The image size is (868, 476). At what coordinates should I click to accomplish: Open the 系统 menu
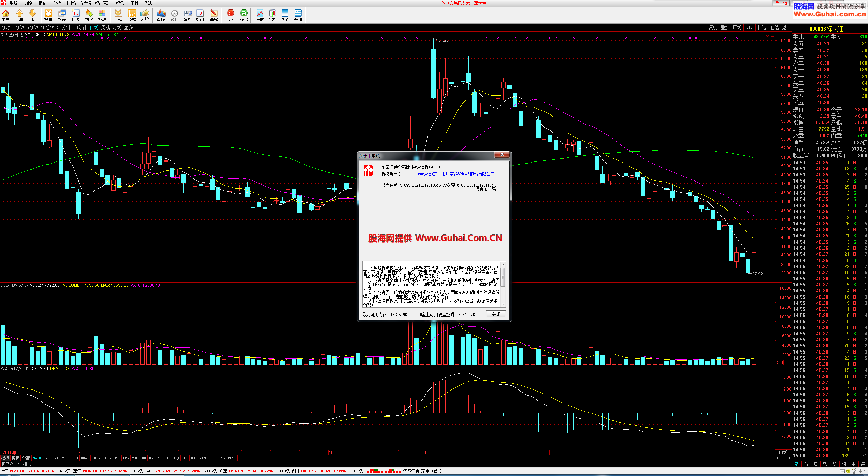[x=14, y=3]
